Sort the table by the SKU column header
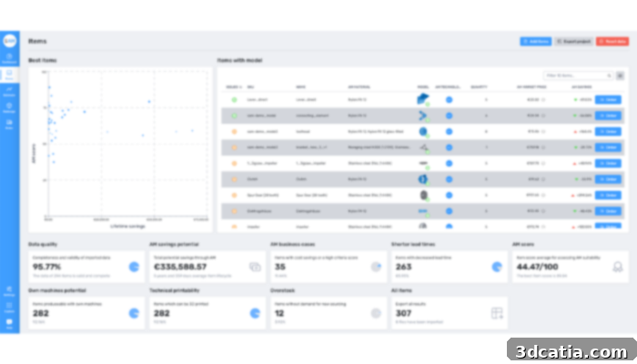 [x=250, y=87]
